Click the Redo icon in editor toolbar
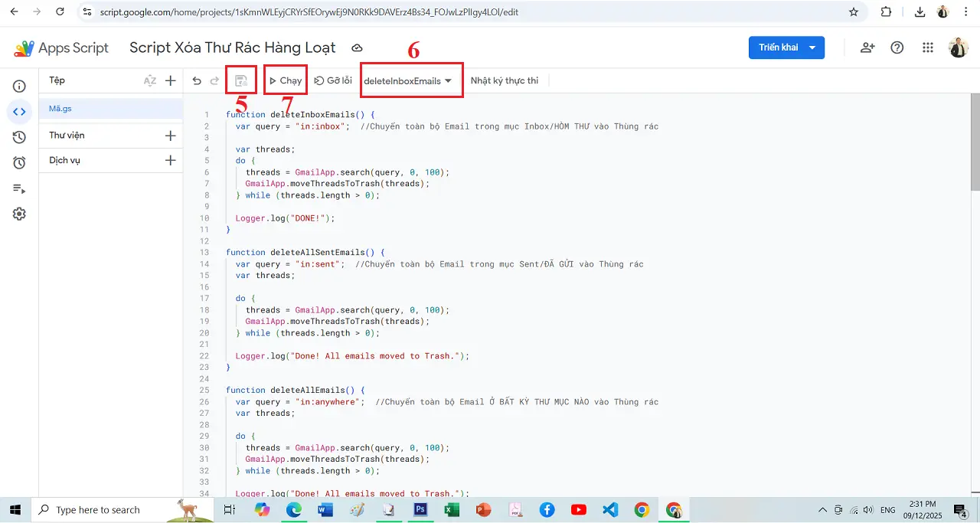This screenshot has height=523, width=980. [x=215, y=80]
